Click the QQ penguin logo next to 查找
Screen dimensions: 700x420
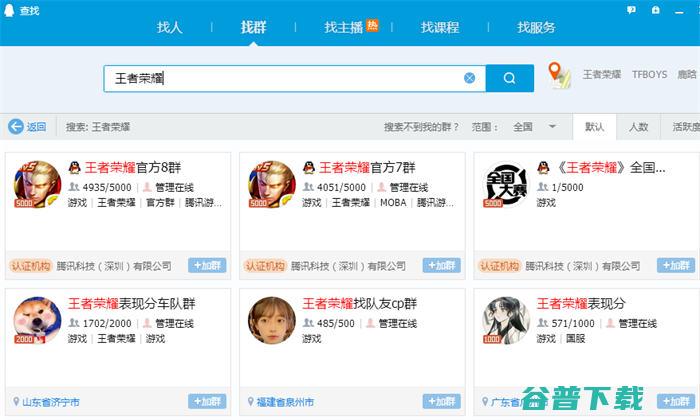tap(9, 10)
